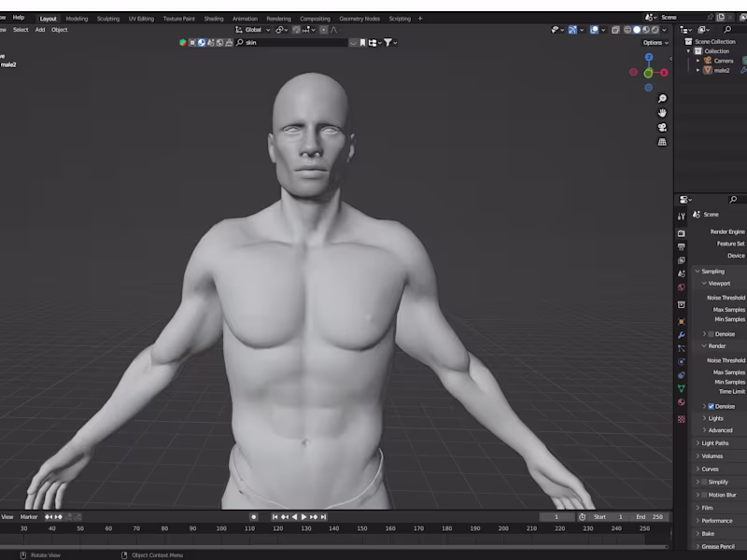Toggle snapping magnet button
Image resolution: width=747 pixels, height=560 pixels.
tap(296, 30)
